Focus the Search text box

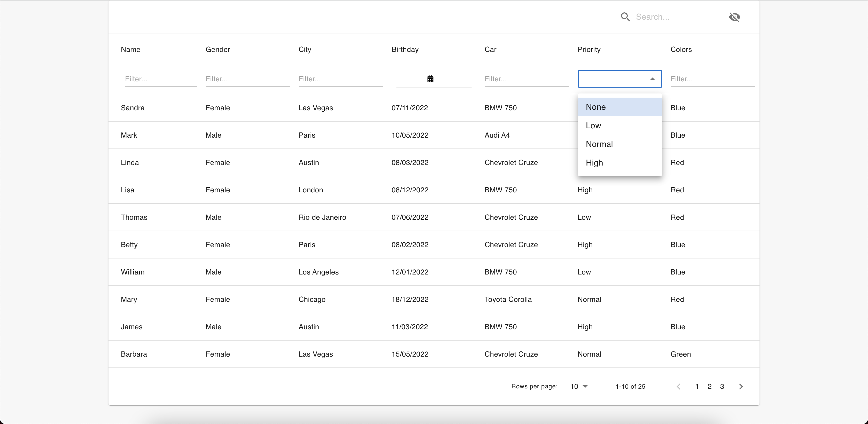(677, 17)
